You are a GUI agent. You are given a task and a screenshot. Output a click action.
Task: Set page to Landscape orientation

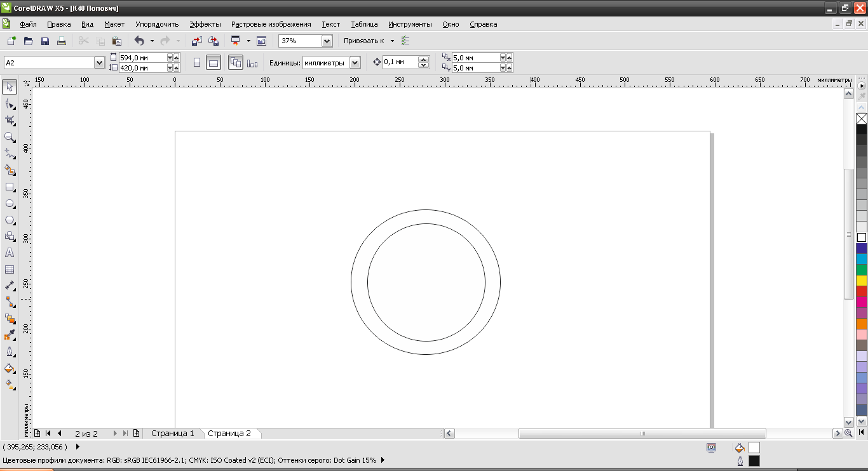214,63
